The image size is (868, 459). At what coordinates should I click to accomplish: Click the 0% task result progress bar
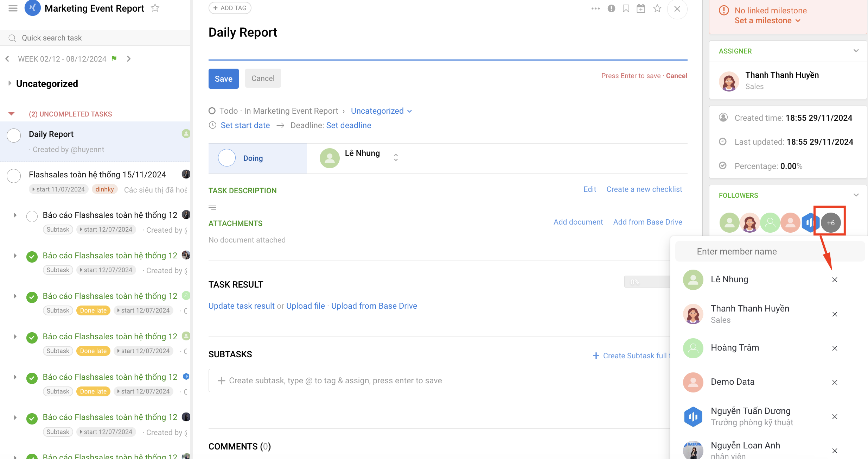[x=646, y=282]
